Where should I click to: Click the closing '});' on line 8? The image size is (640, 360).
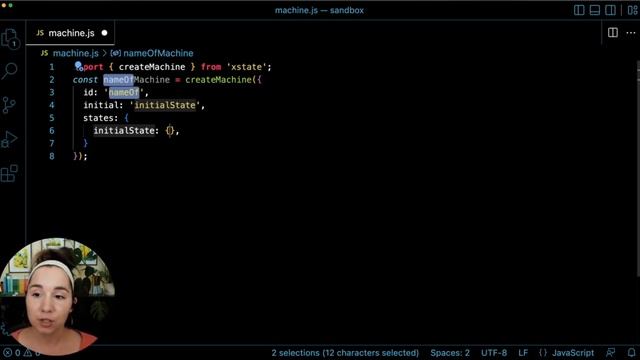coord(80,156)
